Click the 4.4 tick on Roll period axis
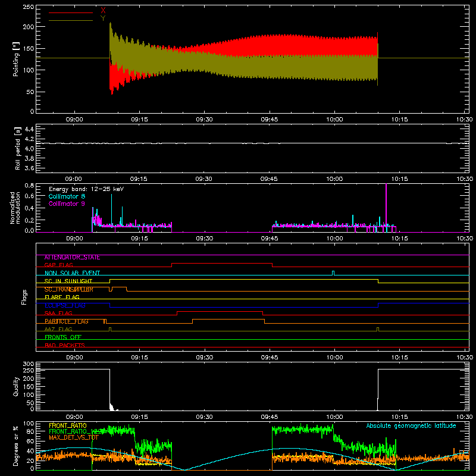The height and width of the screenshot is (476, 476). [x=29, y=129]
